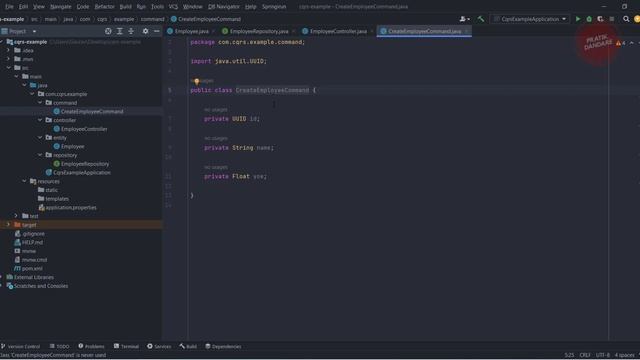640x360 pixels.
Task: Close the EmployeeController.java tab
Action: [x=371, y=31]
